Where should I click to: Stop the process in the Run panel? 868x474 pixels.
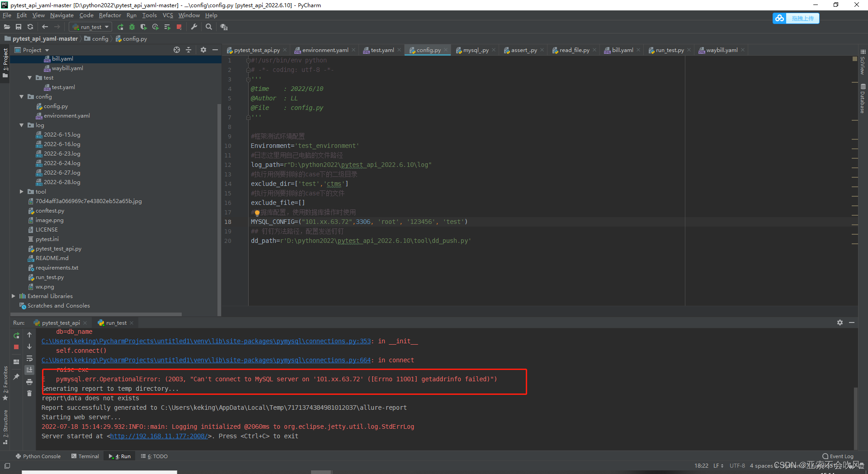coord(16,347)
